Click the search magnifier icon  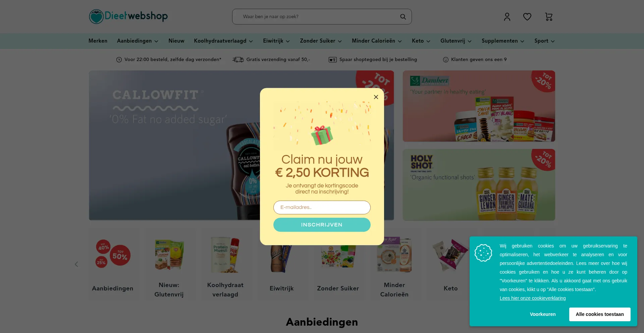click(403, 17)
